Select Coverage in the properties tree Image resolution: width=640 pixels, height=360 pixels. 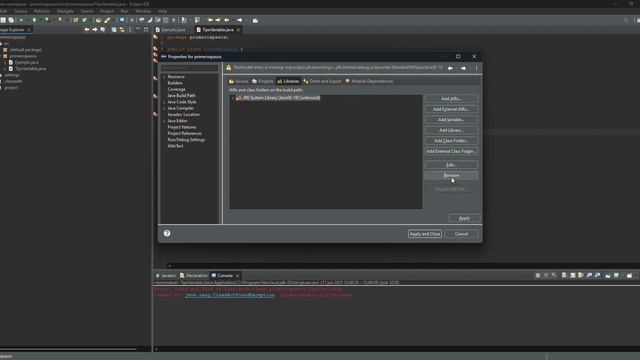coord(176,89)
